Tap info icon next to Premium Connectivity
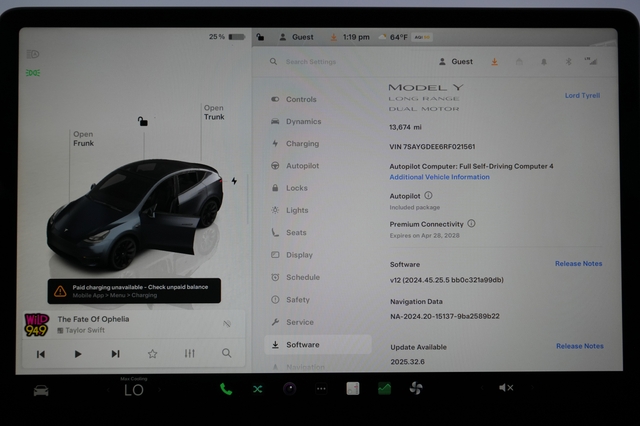640x426 pixels. pyautogui.click(x=471, y=224)
